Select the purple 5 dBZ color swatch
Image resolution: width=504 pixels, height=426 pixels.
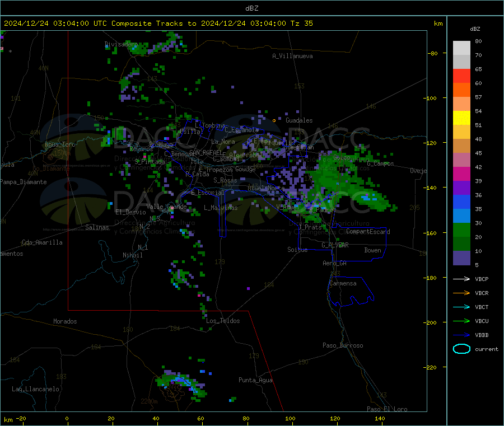point(461,258)
